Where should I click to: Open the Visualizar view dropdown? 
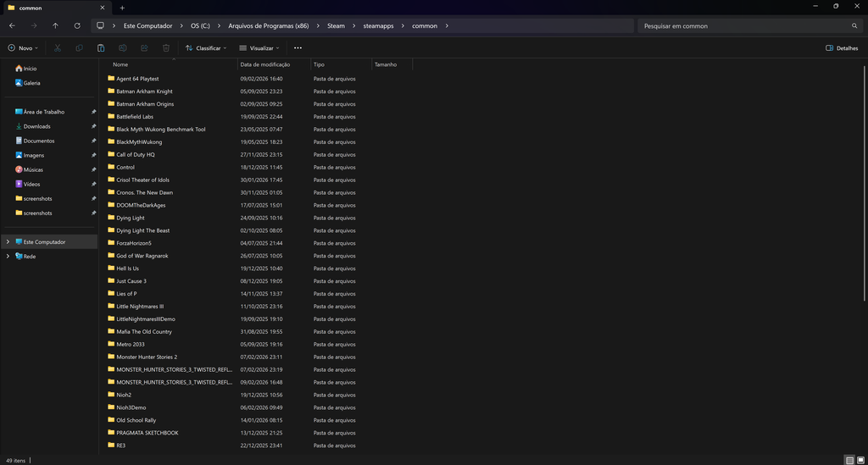click(x=259, y=48)
